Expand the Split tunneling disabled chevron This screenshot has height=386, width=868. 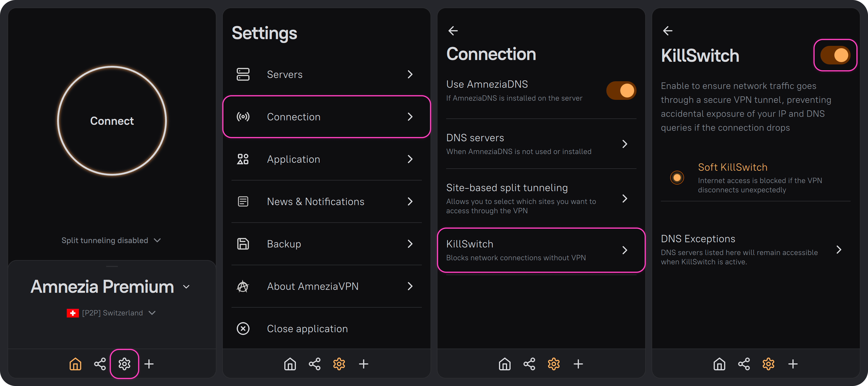pos(157,240)
